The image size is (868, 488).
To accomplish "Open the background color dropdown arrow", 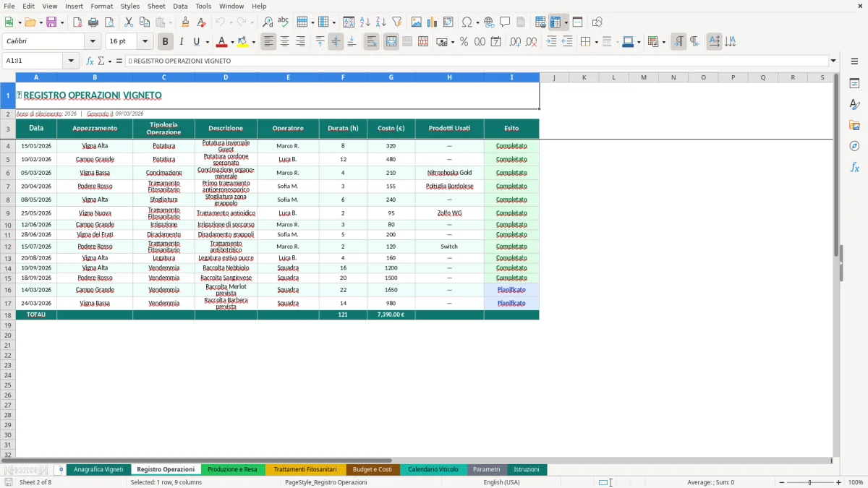I will (x=253, y=42).
